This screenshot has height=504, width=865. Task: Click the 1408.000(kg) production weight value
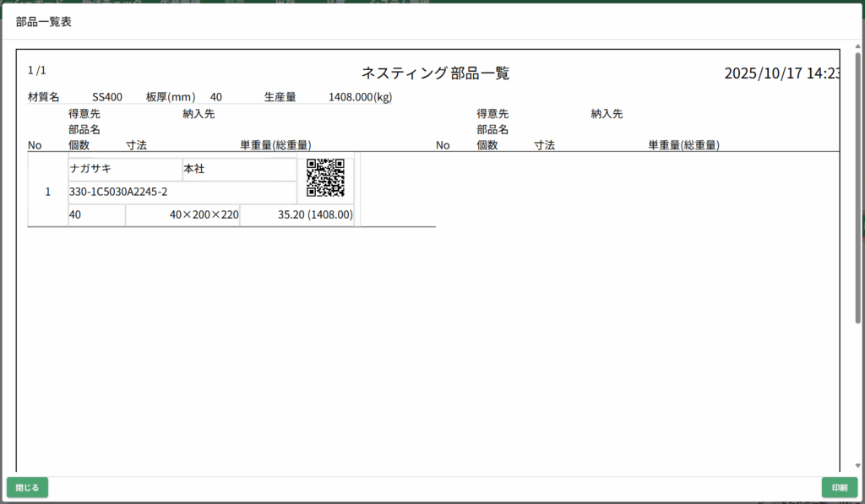[x=360, y=97]
